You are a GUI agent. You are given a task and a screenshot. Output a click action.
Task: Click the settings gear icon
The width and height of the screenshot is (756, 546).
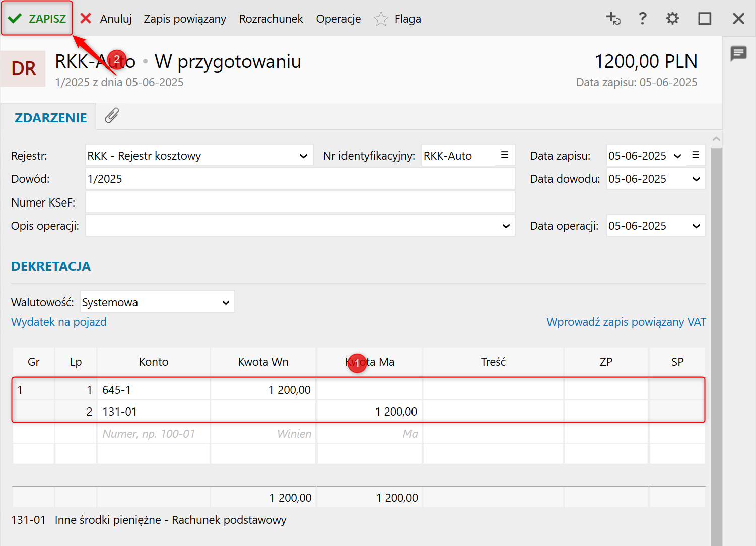click(x=672, y=19)
